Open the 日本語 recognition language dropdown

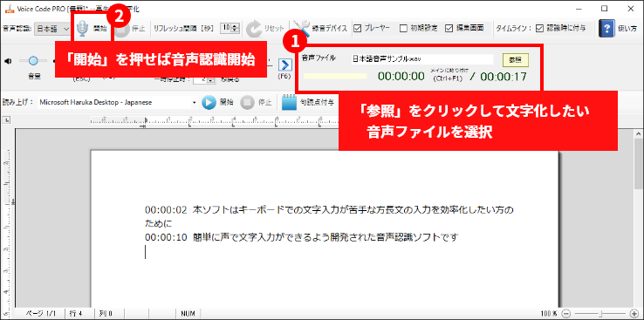coord(52,29)
